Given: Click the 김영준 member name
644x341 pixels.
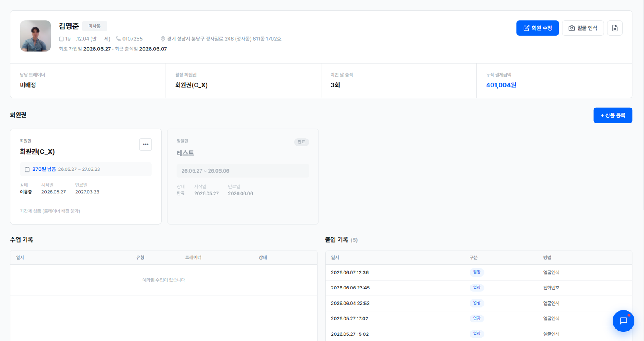Looking at the screenshot, I should click(x=69, y=26).
